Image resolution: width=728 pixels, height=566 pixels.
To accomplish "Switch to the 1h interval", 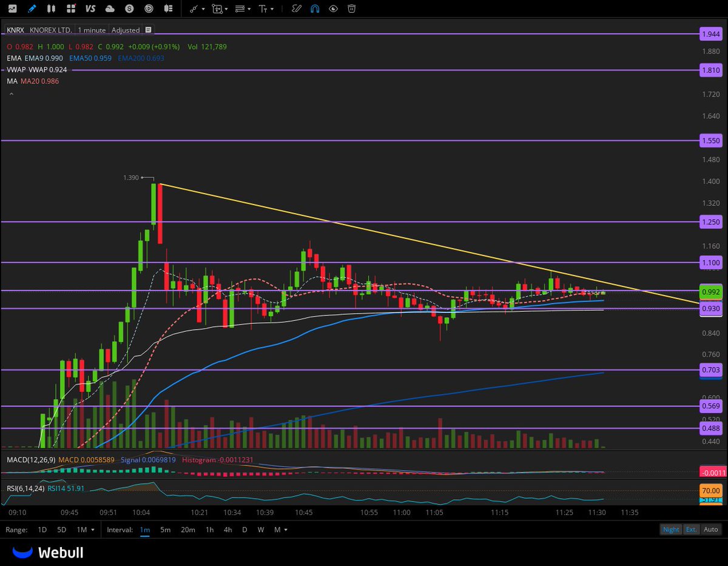I will pos(209,530).
